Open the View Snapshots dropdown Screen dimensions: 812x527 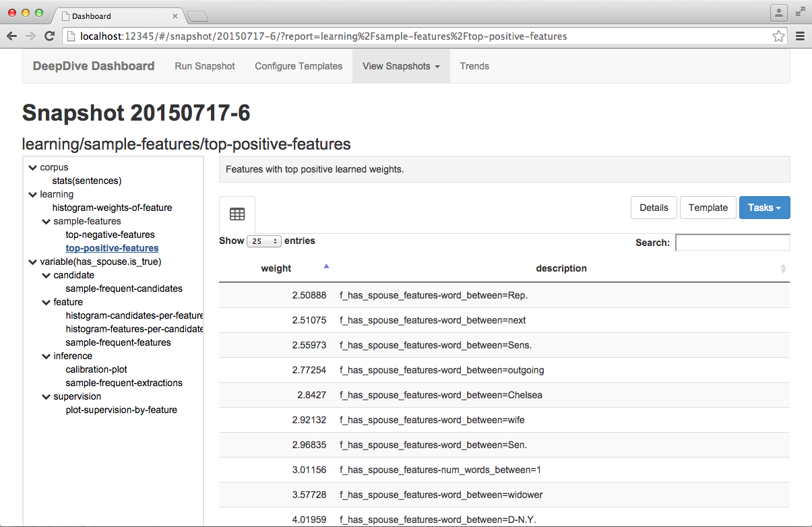pyautogui.click(x=400, y=66)
